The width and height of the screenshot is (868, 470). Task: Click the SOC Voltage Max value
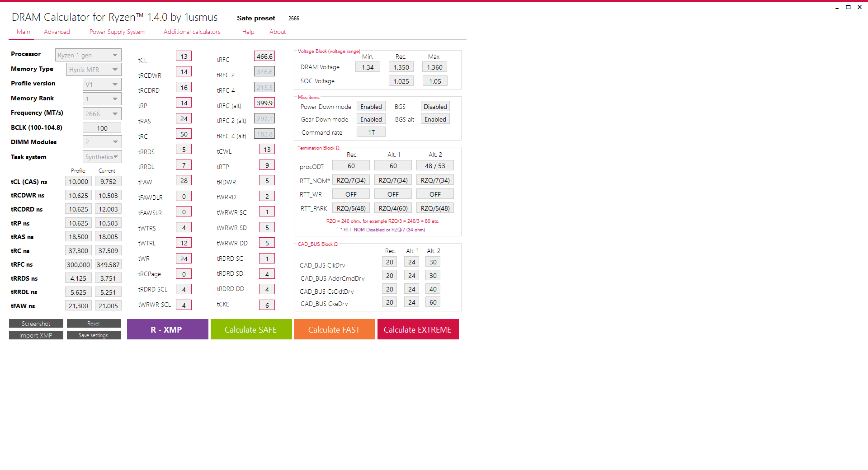tap(435, 81)
